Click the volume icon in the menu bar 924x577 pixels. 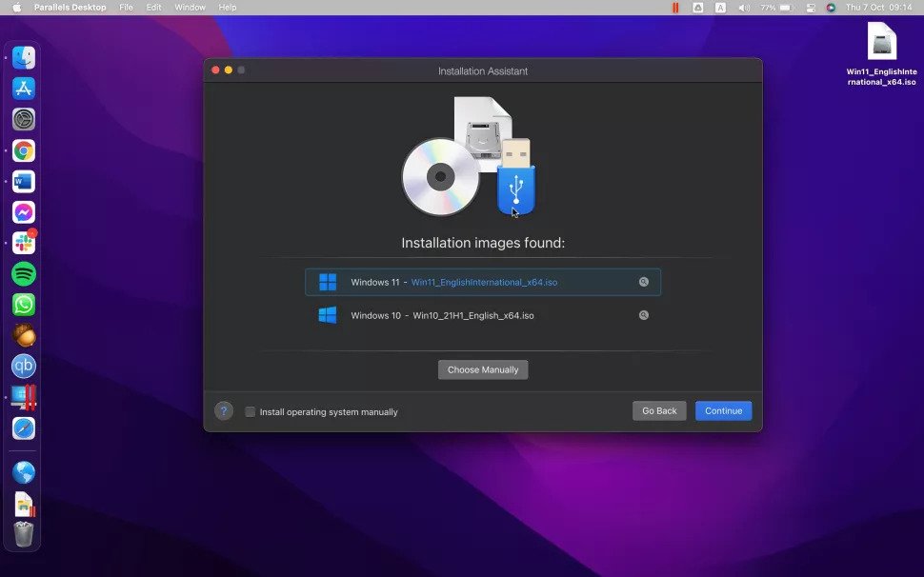coord(742,7)
